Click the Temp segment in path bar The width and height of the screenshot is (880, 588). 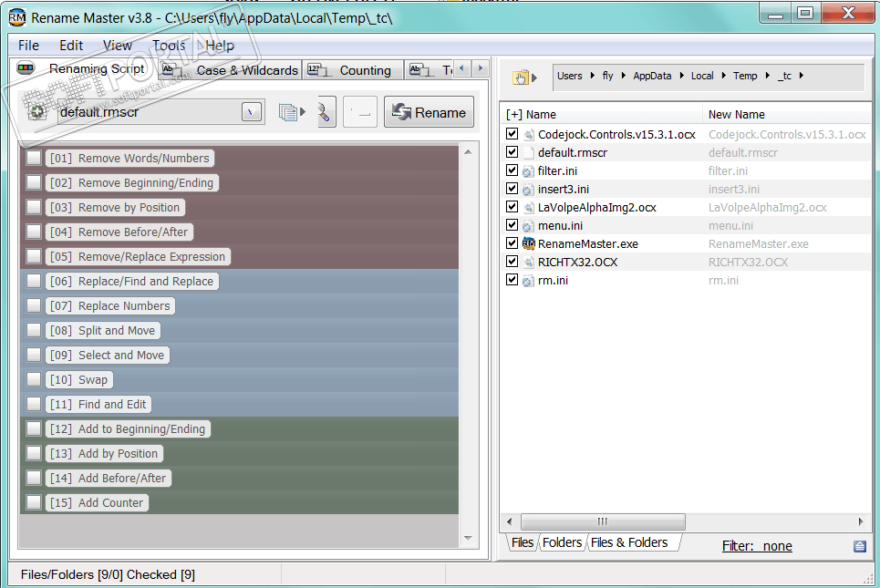(x=745, y=76)
